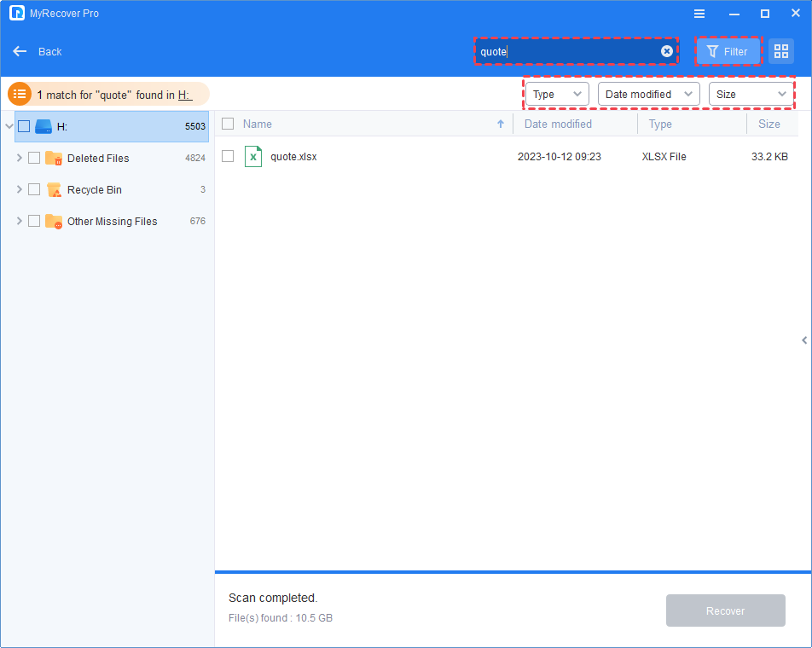Click the right-edge preview panel chevron
This screenshot has width=812, height=648.
pos(804,340)
